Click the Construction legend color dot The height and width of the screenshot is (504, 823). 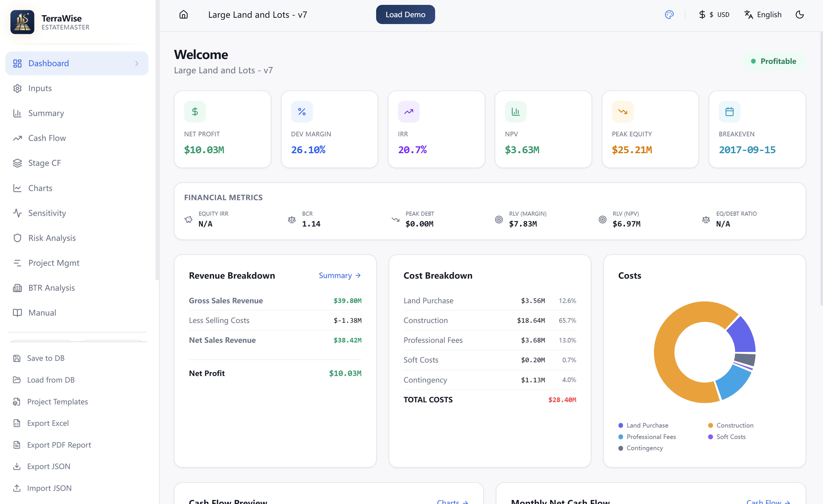tap(710, 425)
